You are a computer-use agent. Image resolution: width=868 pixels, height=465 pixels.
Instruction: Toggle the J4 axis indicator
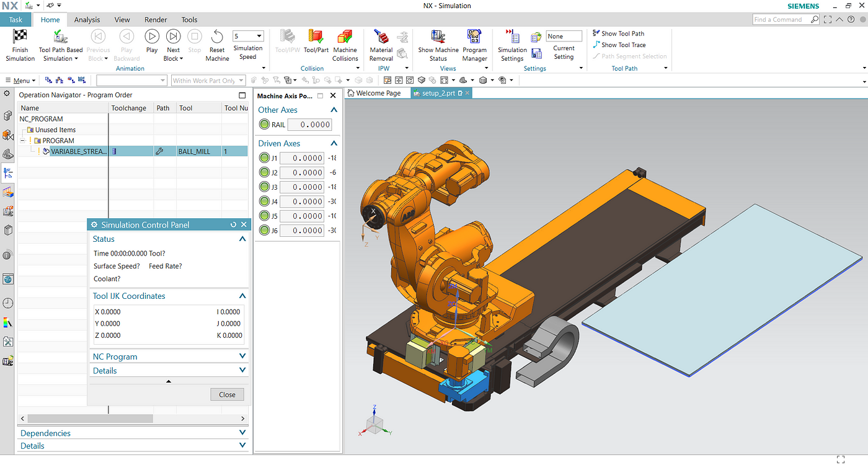click(264, 201)
